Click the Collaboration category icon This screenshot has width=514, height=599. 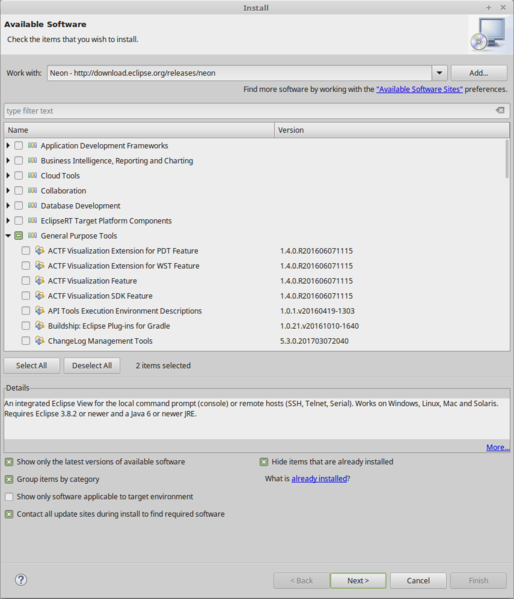coord(32,190)
